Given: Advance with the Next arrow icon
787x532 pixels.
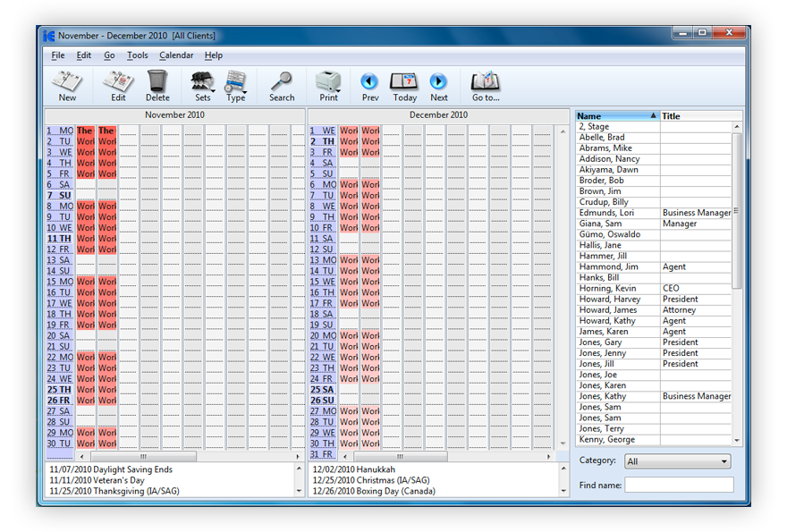Looking at the screenshot, I should (x=438, y=81).
